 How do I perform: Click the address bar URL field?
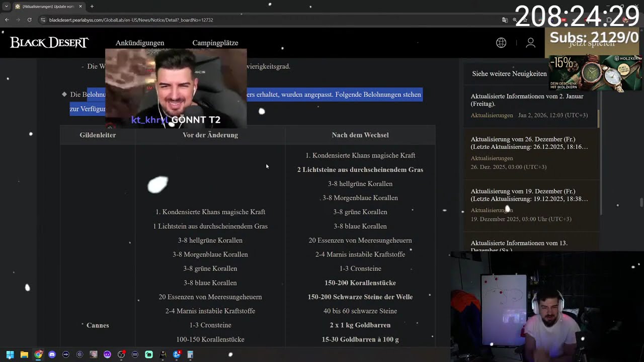pos(272,20)
